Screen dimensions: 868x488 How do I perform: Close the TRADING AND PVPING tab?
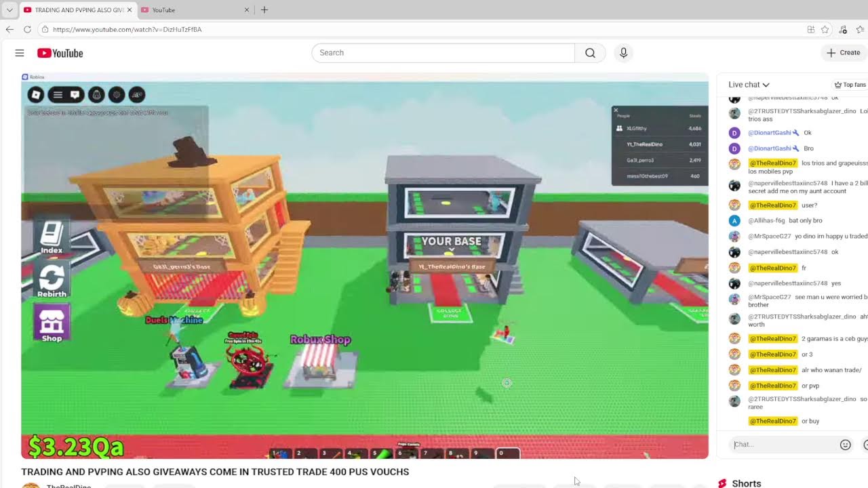click(x=130, y=10)
